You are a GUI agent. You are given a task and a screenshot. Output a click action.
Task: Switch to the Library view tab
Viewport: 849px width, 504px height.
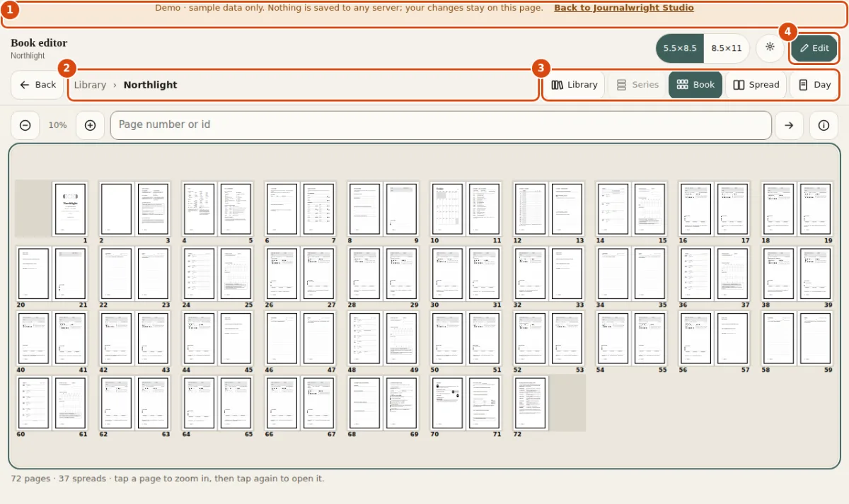coord(574,85)
